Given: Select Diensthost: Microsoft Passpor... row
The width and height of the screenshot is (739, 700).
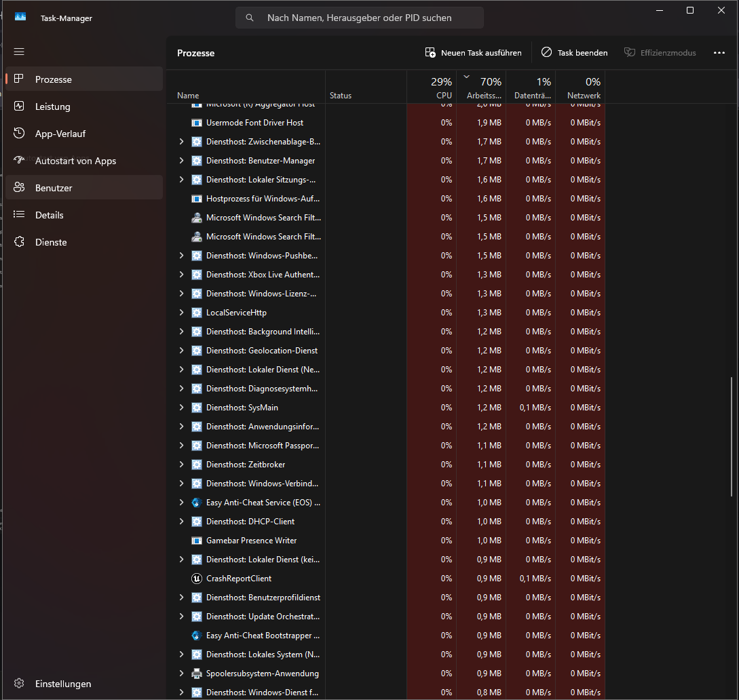Looking at the screenshot, I should click(x=386, y=445).
